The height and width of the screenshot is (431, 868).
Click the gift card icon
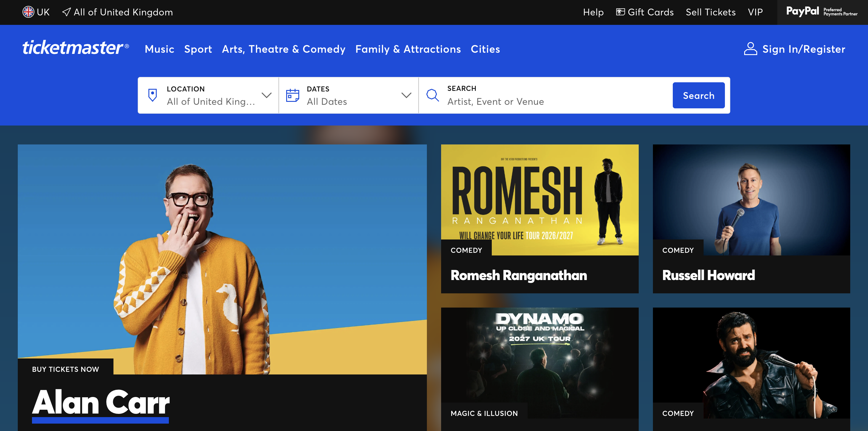click(x=620, y=12)
